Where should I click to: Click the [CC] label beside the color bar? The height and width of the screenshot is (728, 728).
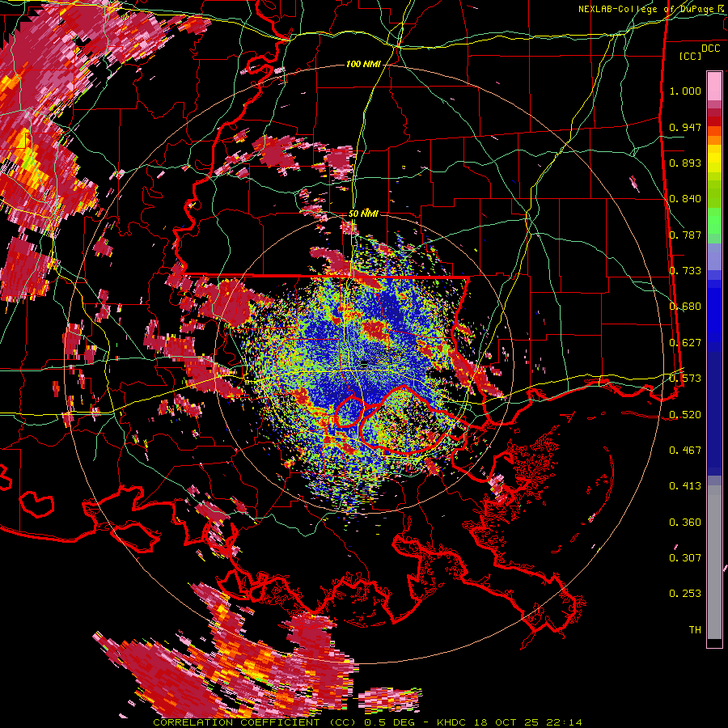click(690, 56)
